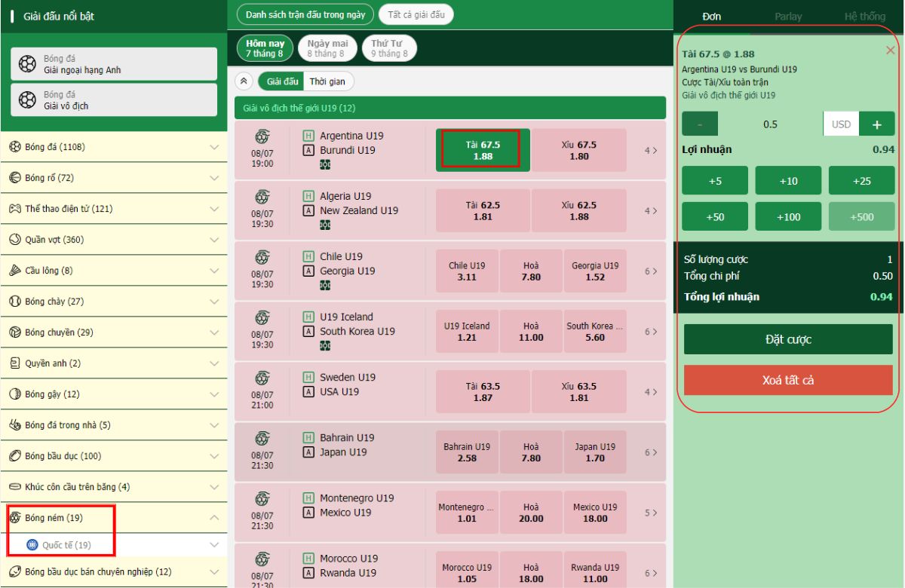Switch to the Parlay tab
The image size is (905, 588).
(x=788, y=16)
